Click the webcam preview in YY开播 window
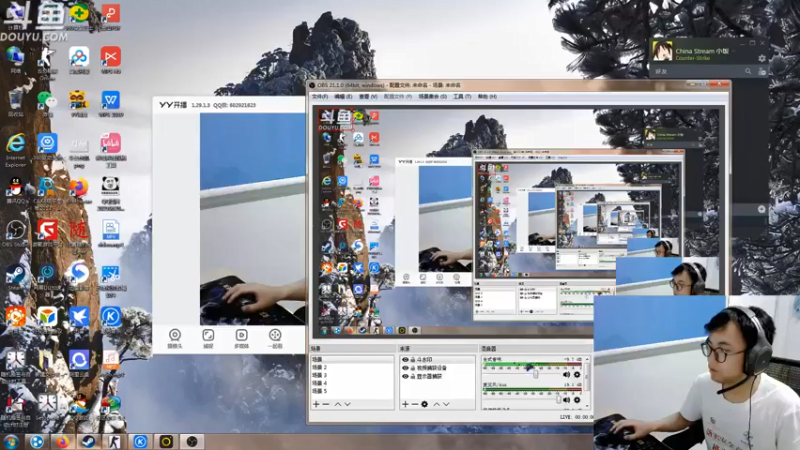 tap(253, 219)
